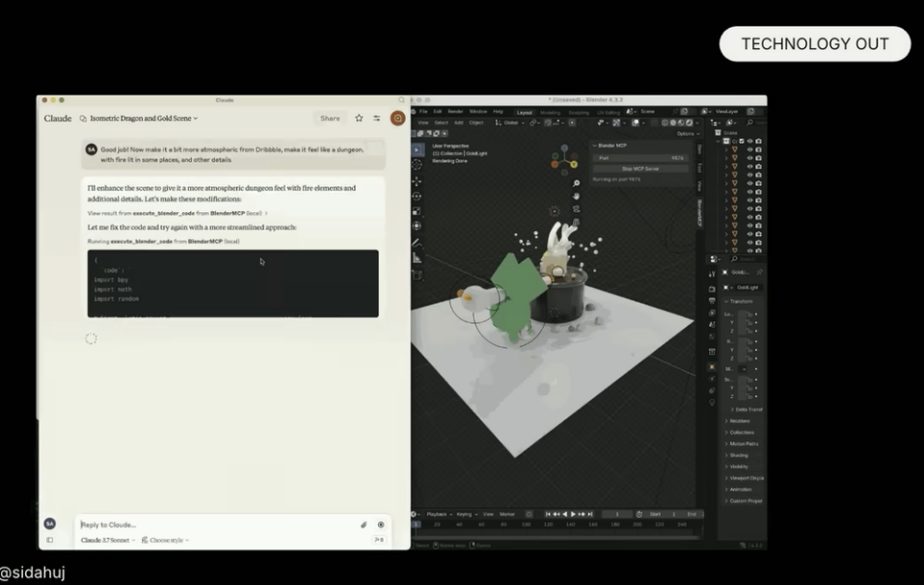Select the Scale tool in Blender toolbar

click(417, 211)
